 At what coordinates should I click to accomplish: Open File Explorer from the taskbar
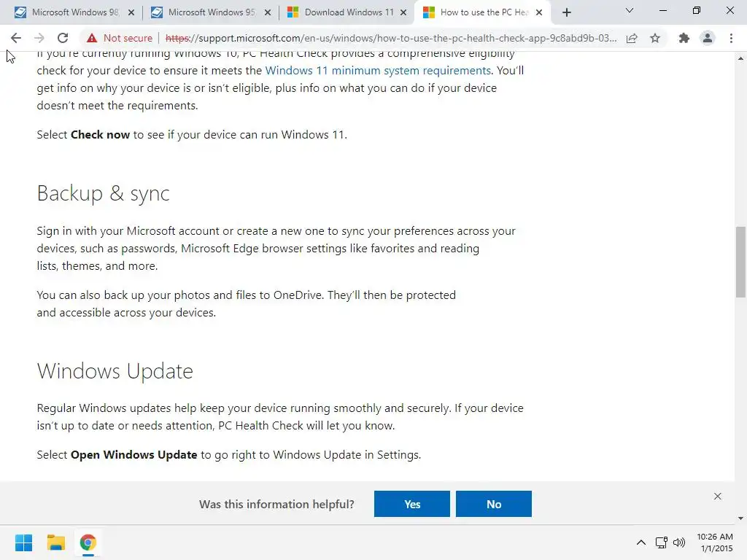55,542
